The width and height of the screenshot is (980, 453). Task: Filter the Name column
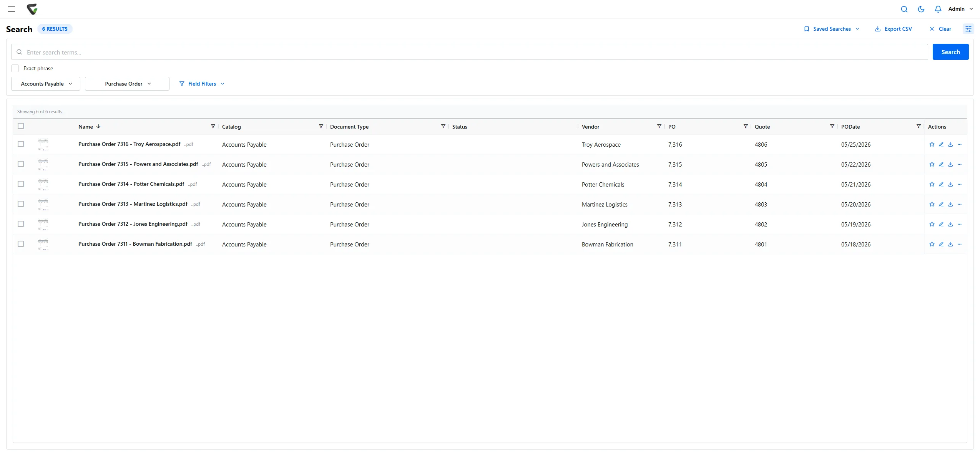(213, 126)
